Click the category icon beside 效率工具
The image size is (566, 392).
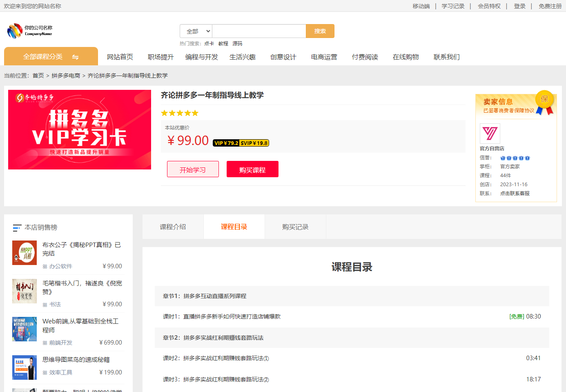point(45,373)
